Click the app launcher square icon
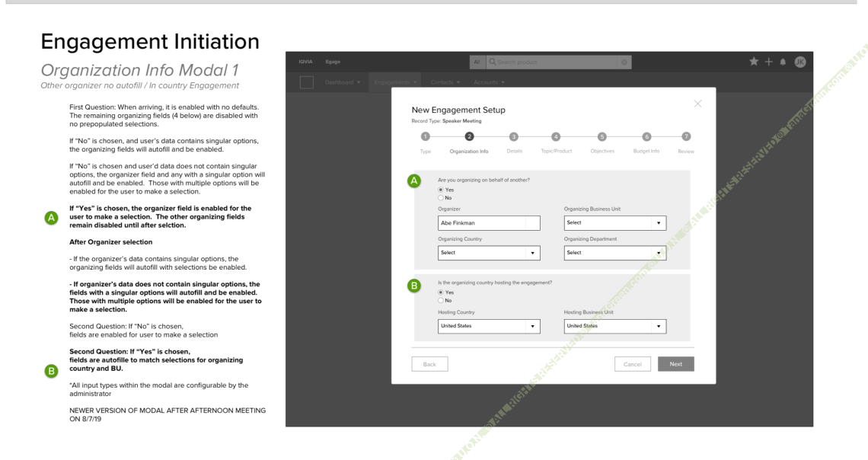 tap(307, 82)
